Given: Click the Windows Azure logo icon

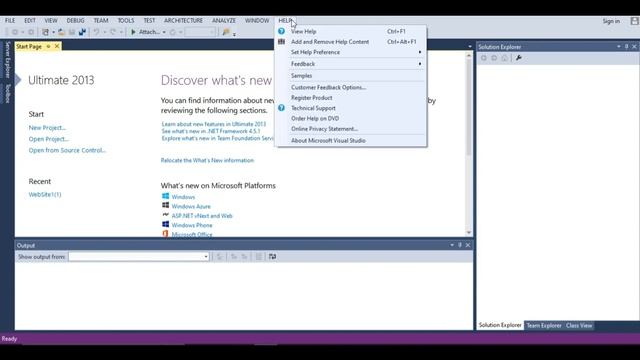Looking at the screenshot, I should (165, 205).
